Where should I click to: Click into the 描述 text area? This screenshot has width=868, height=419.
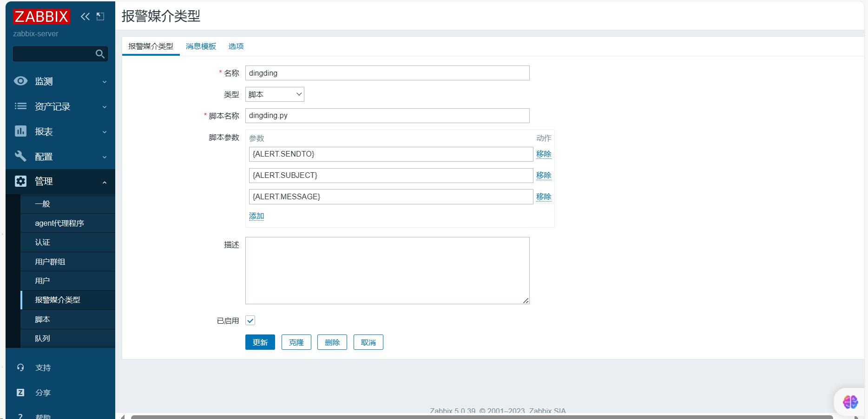tap(388, 271)
